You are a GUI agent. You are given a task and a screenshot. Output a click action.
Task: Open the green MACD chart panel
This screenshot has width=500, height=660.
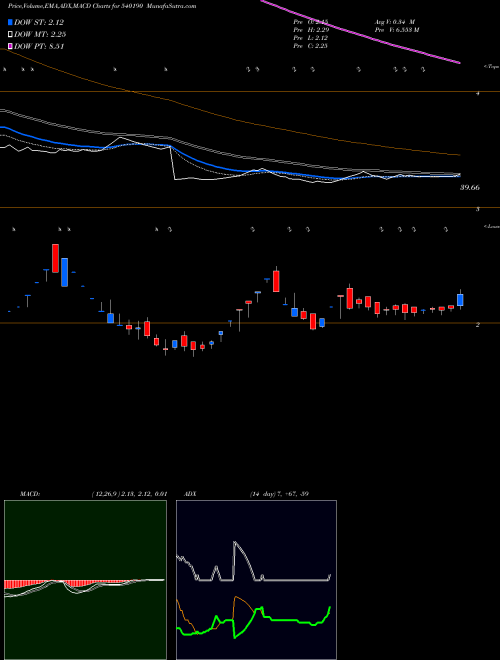coord(85,580)
